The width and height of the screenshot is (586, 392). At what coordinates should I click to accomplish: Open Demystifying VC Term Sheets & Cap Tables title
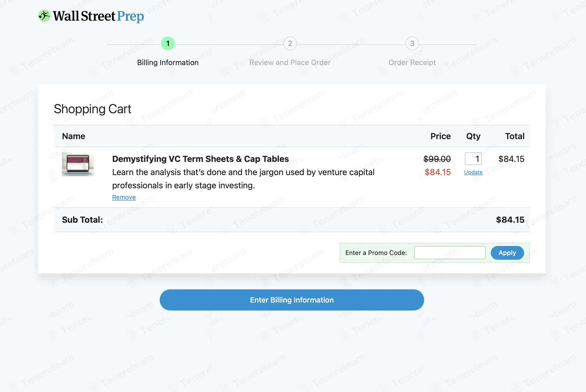pos(200,159)
